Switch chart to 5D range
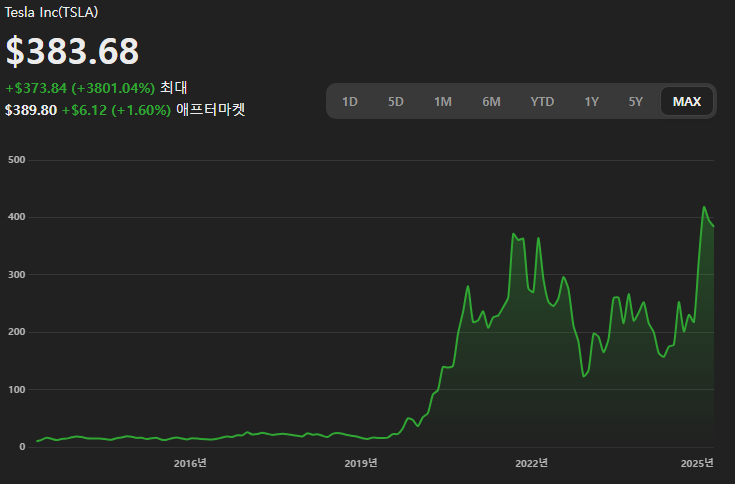 point(396,101)
